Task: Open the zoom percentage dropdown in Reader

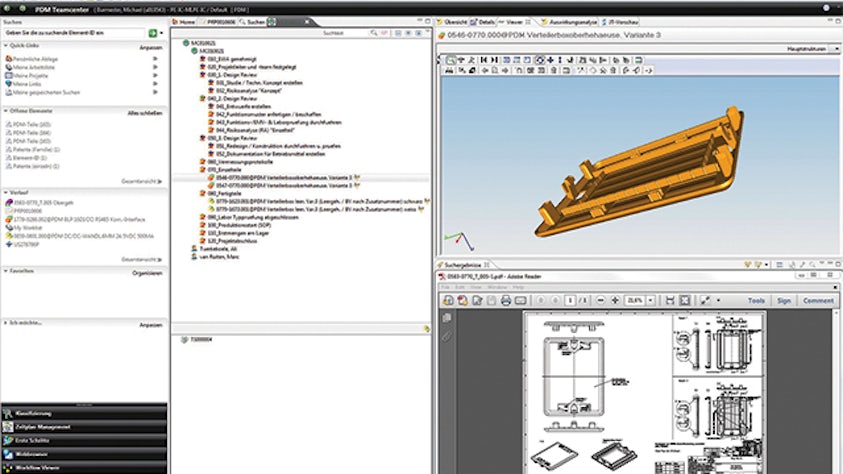Action: (651, 301)
